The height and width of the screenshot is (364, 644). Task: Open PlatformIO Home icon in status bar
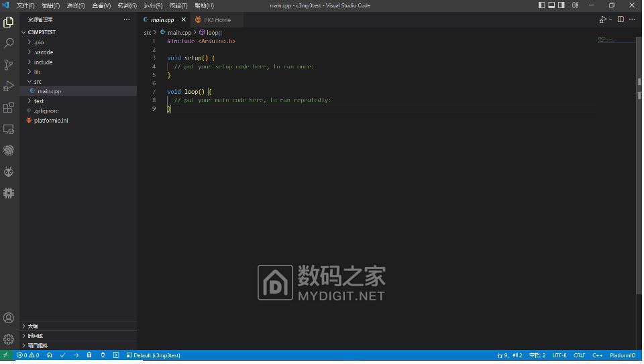click(50, 355)
